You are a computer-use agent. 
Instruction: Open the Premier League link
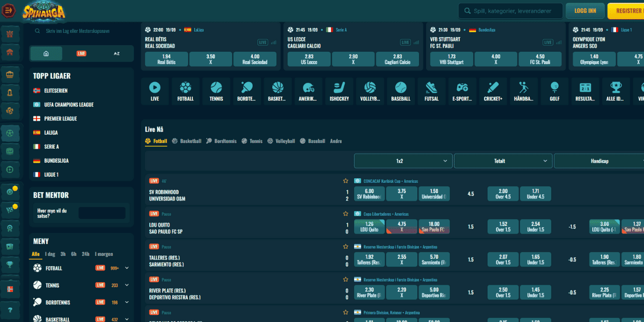55,119
